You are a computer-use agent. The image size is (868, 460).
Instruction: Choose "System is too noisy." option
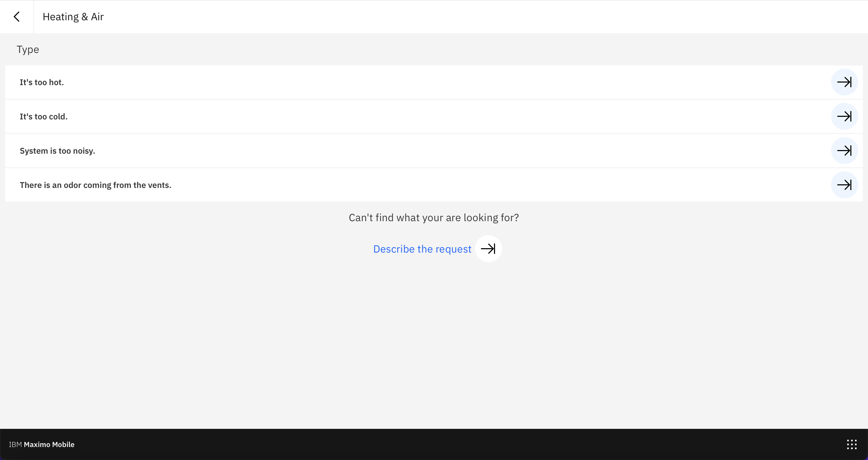[57, 151]
